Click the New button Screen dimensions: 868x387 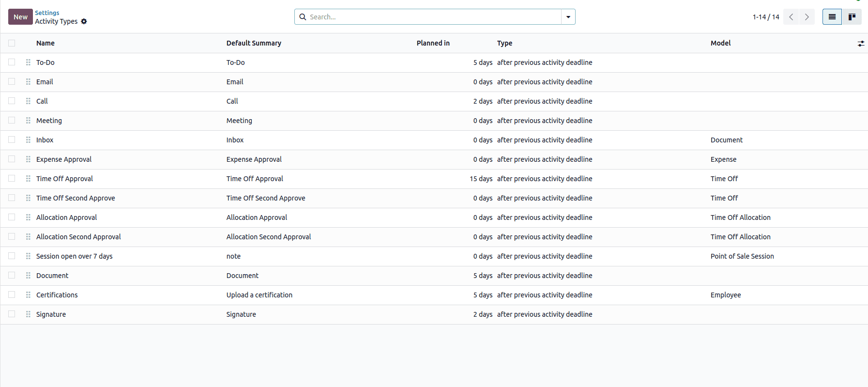pyautogui.click(x=20, y=17)
